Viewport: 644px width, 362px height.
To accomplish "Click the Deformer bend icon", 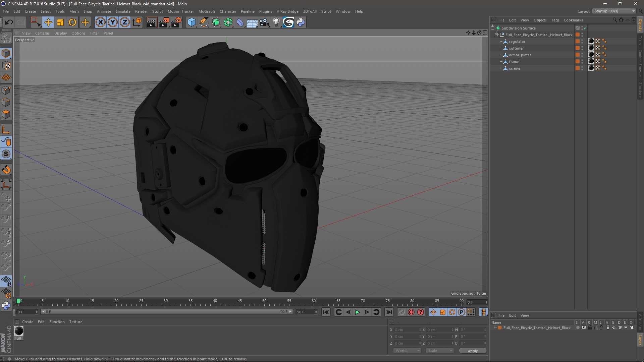I will coord(240,22).
